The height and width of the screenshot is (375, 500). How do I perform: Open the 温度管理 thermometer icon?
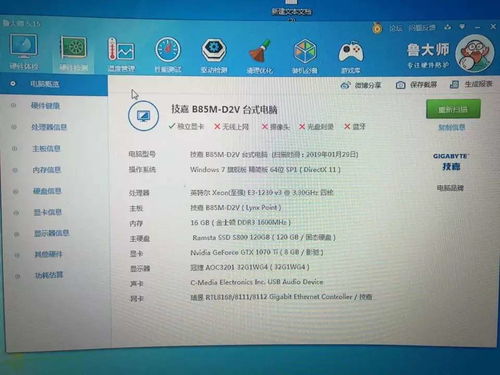click(x=121, y=54)
